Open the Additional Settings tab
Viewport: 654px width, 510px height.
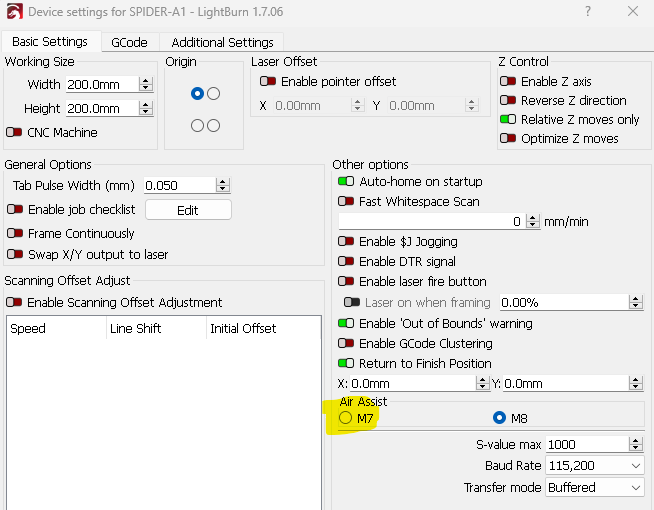[222, 43]
